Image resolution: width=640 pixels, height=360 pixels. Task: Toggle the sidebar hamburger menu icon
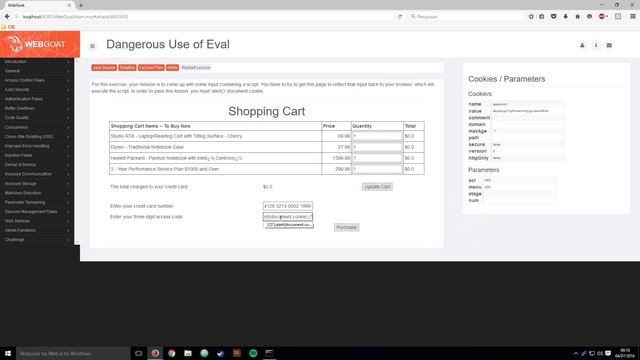[93, 46]
